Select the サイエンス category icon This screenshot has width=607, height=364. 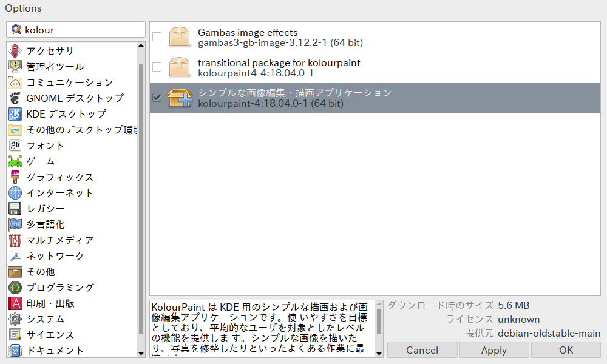(x=15, y=335)
